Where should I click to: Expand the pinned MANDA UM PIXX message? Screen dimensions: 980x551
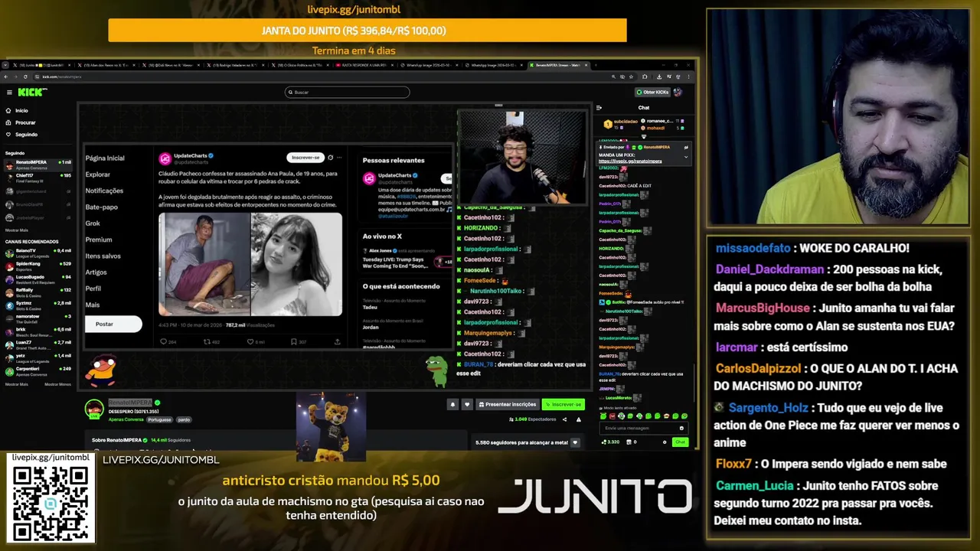[686, 157]
